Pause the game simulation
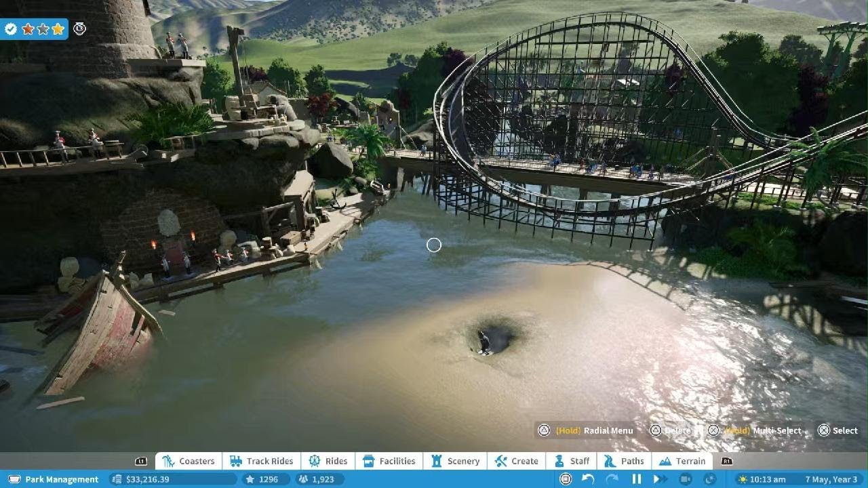This screenshot has width=868, height=488. (636, 479)
